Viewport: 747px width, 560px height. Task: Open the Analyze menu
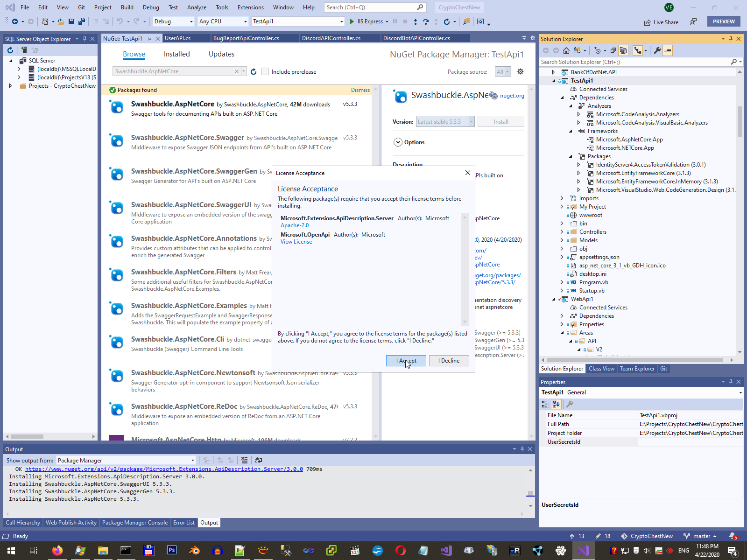tap(197, 7)
